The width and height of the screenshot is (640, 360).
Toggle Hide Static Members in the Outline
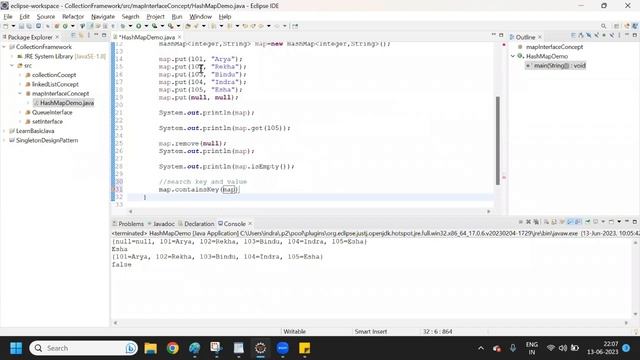tap(596, 36)
